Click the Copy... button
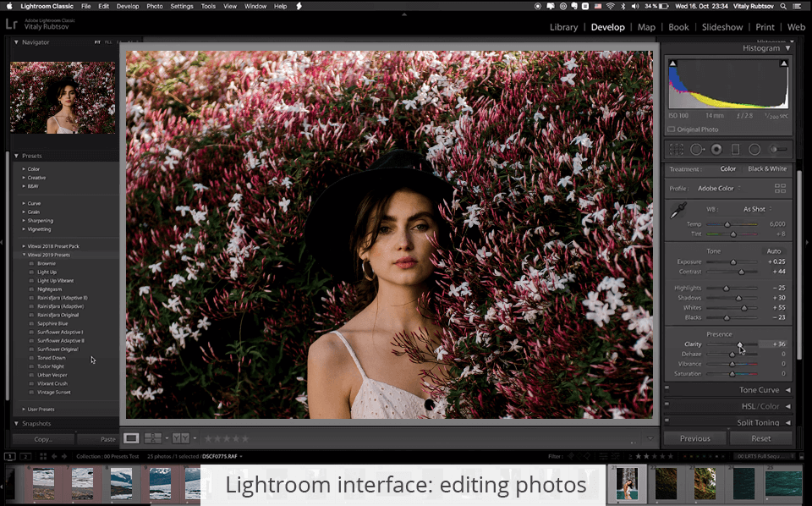 [x=43, y=438]
